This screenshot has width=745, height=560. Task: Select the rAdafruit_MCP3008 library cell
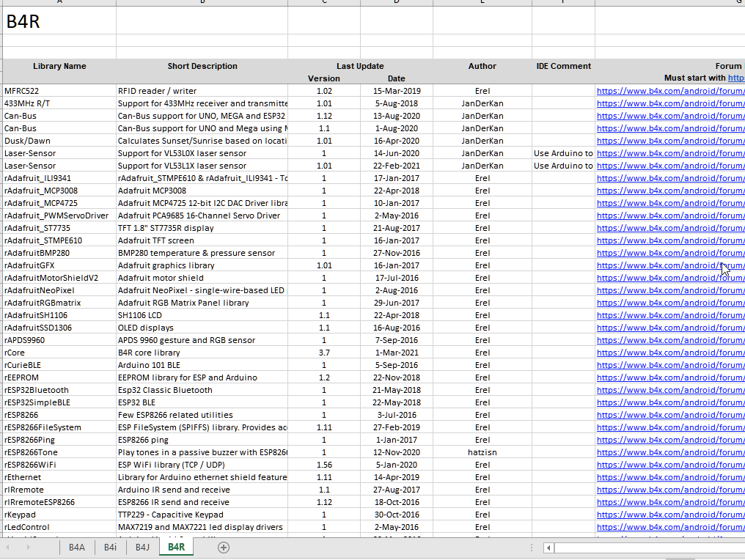pyautogui.click(x=59, y=191)
